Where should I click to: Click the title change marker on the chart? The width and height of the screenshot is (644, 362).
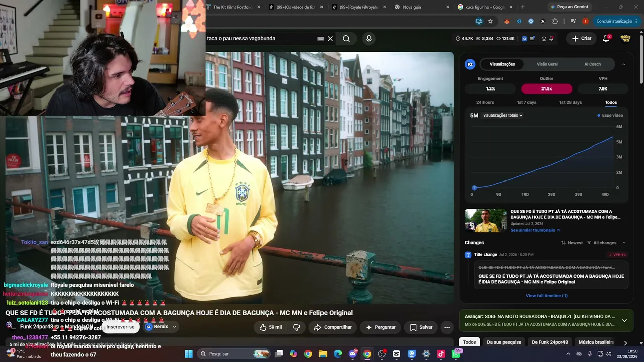click(474, 188)
